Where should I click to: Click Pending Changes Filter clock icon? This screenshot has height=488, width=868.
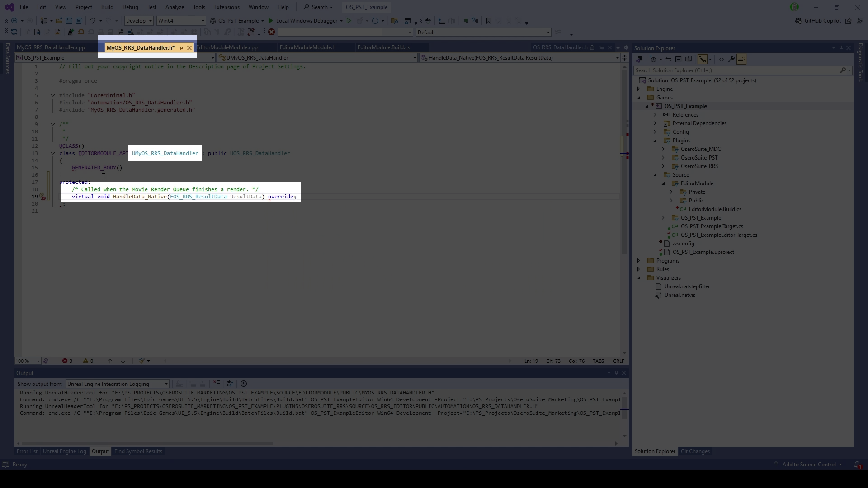click(653, 59)
